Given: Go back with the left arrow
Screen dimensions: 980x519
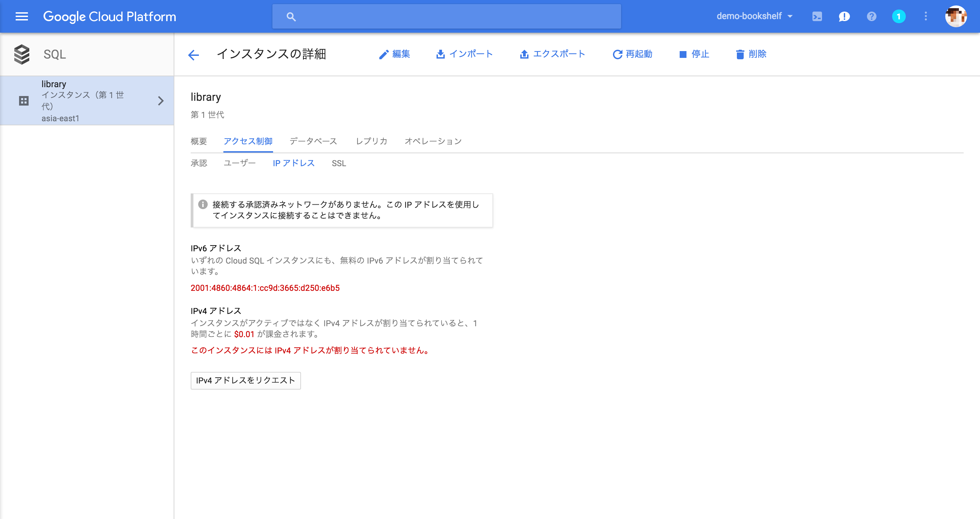Looking at the screenshot, I should coord(194,55).
